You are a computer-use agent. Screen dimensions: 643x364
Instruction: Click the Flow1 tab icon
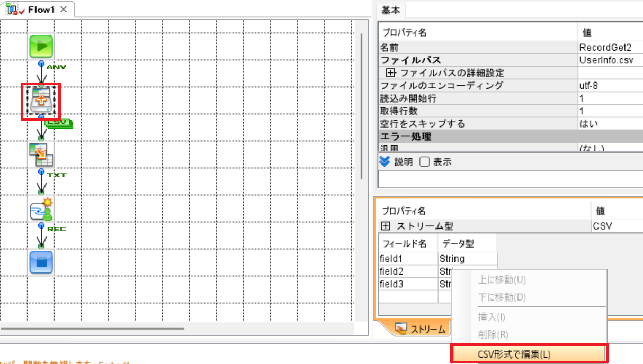pos(12,9)
